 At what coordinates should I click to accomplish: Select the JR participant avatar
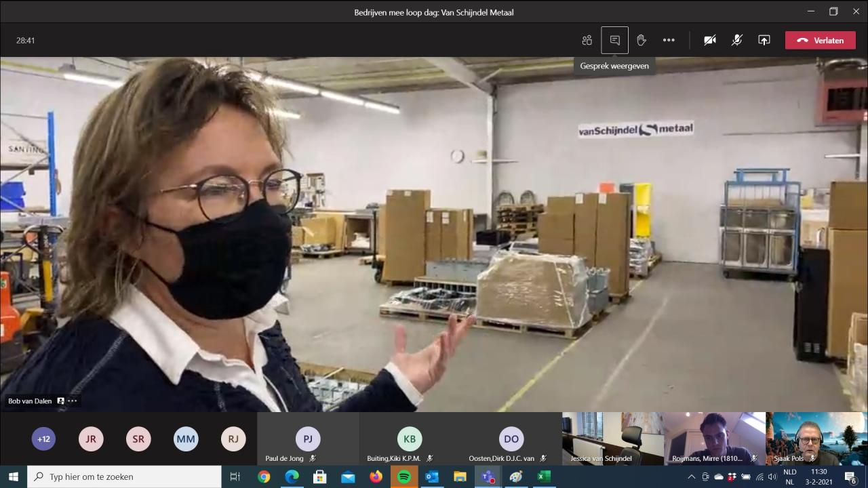tap(91, 439)
